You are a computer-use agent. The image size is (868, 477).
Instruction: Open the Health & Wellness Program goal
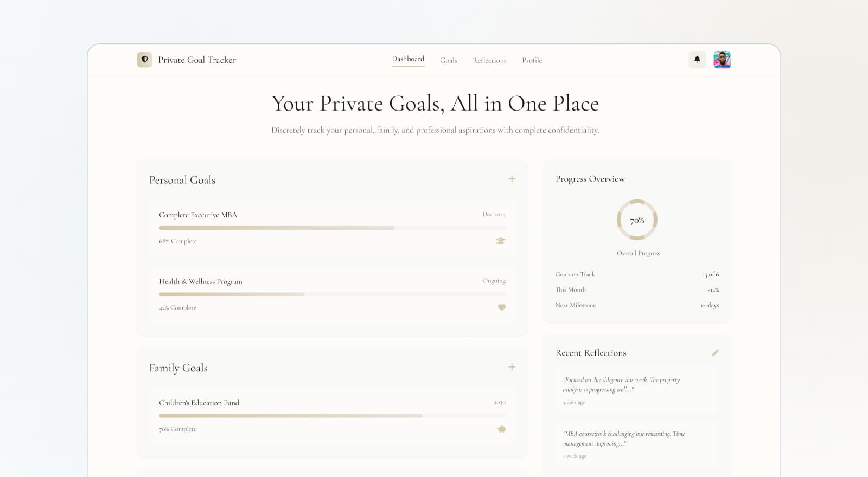click(332, 294)
